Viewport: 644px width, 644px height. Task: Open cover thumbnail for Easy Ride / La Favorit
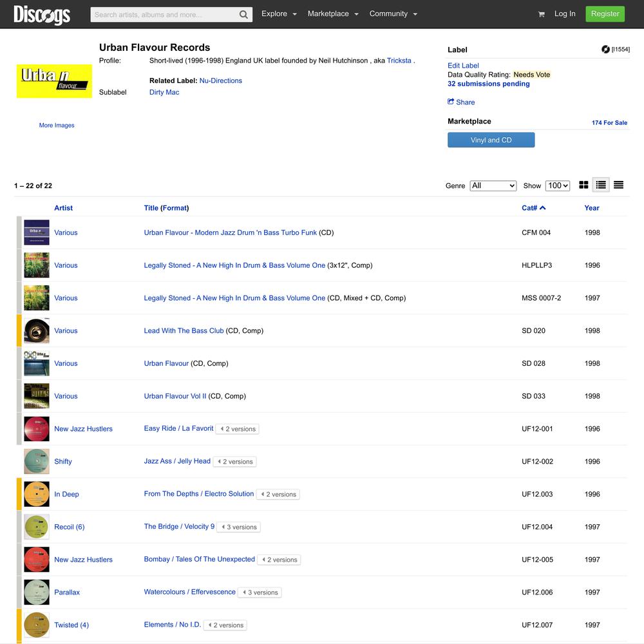pos(37,429)
